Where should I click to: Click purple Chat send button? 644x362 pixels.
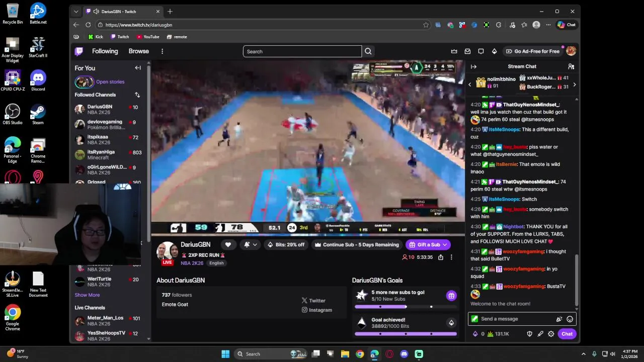pyautogui.click(x=567, y=334)
